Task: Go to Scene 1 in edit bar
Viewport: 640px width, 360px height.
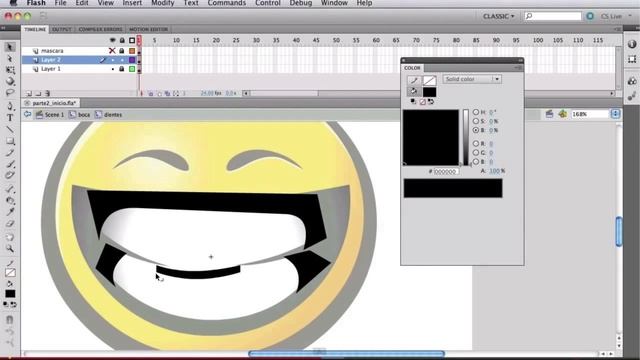Action: (50, 115)
